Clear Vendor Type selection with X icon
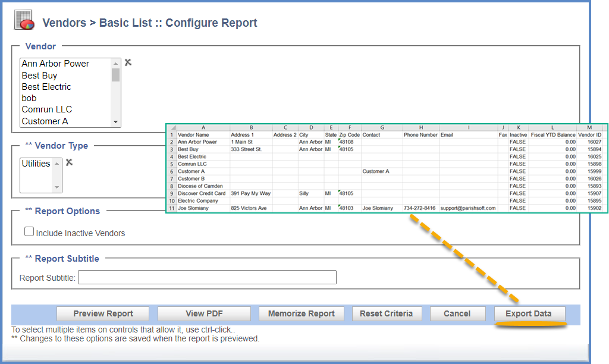This screenshot has height=364, width=609. pyautogui.click(x=69, y=162)
